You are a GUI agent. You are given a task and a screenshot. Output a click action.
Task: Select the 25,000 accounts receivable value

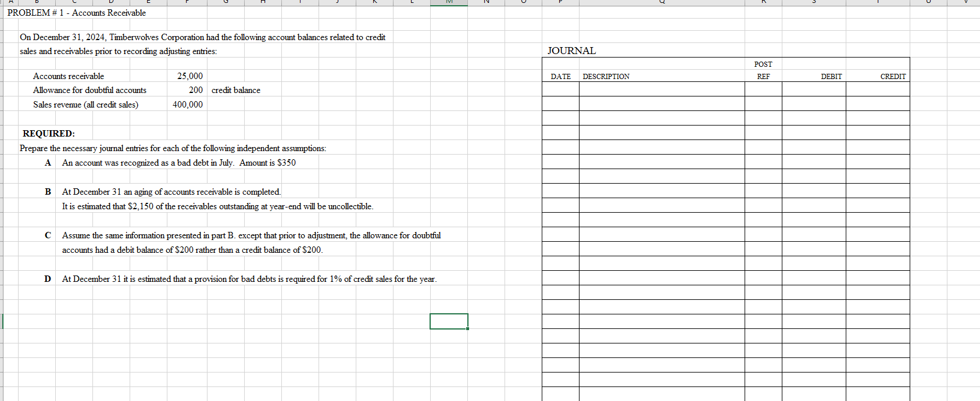190,76
